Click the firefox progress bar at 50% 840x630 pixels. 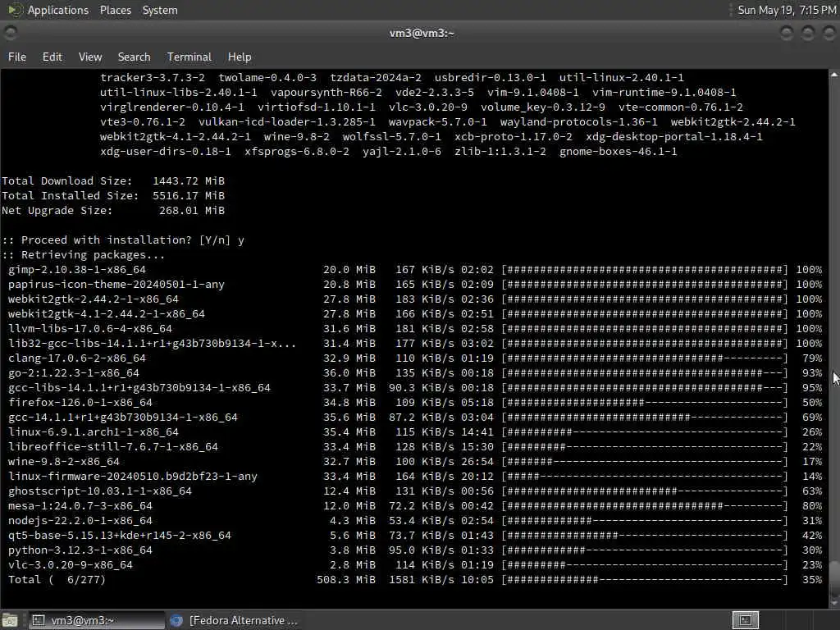point(645,402)
